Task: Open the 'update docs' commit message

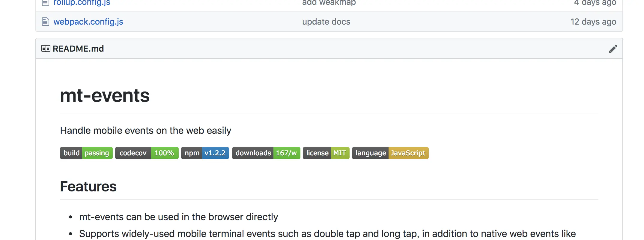Action: pos(326,21)
